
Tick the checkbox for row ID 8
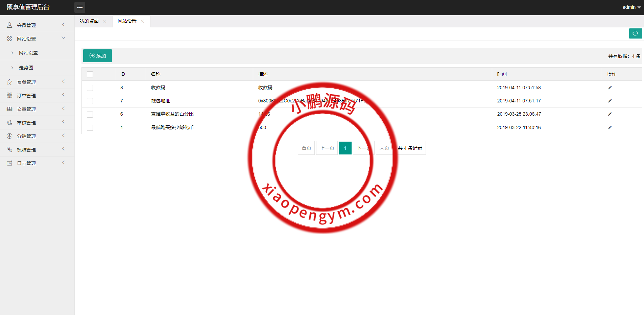pos(90,88)
